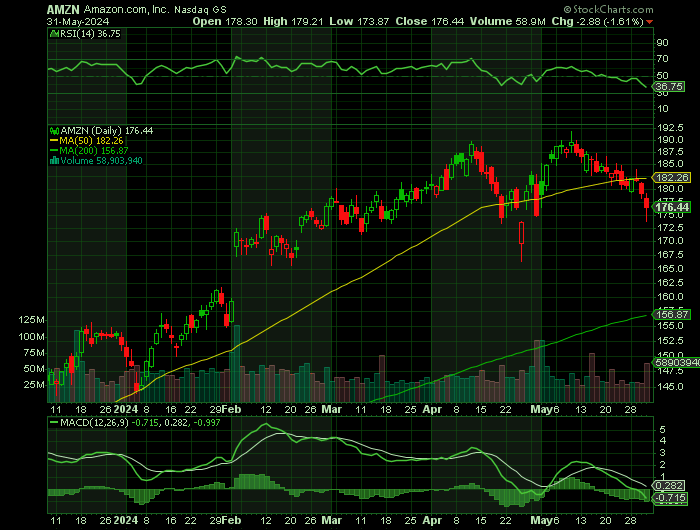Click the Amazon.com, Inc. company name

126,9
